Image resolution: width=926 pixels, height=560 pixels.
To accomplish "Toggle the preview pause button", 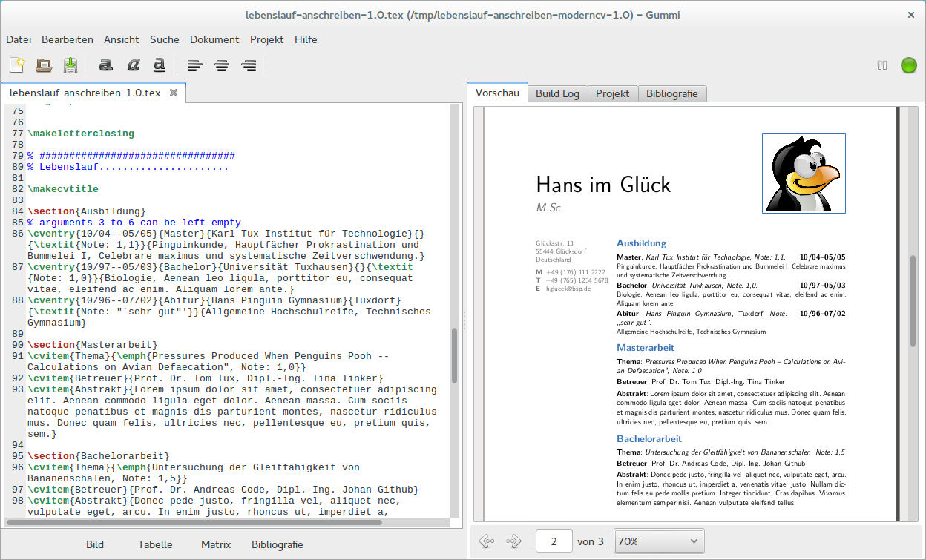I will tap(882, 65).
